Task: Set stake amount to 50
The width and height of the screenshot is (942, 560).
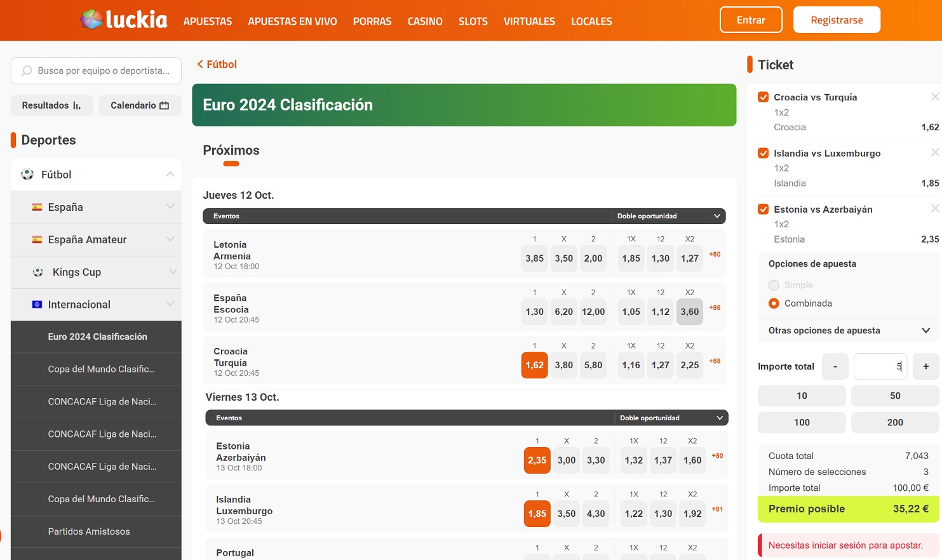Action: (x=895, y=396)
